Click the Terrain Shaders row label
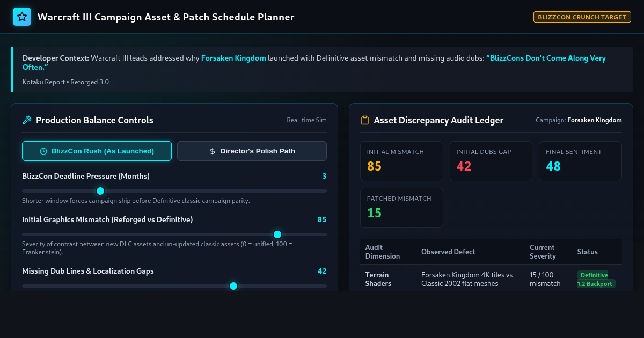The height and width of the screenshot is (338, 644). point(378,279)
